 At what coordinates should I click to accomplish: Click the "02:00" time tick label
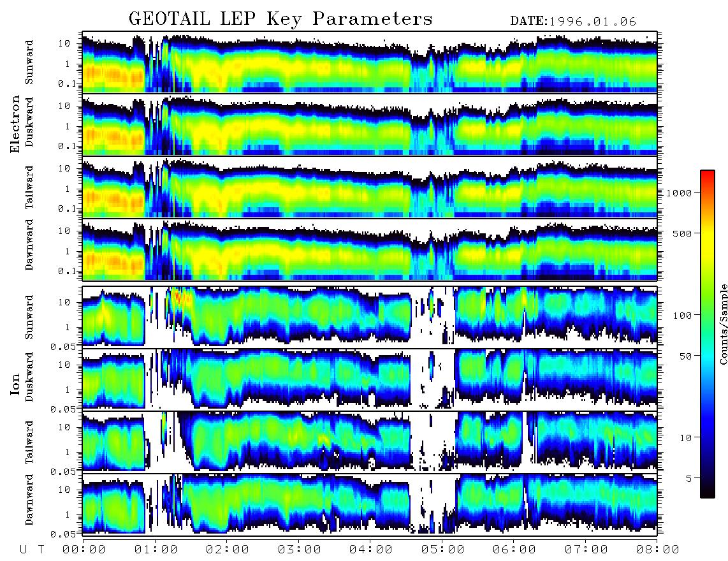click(228, 550)
